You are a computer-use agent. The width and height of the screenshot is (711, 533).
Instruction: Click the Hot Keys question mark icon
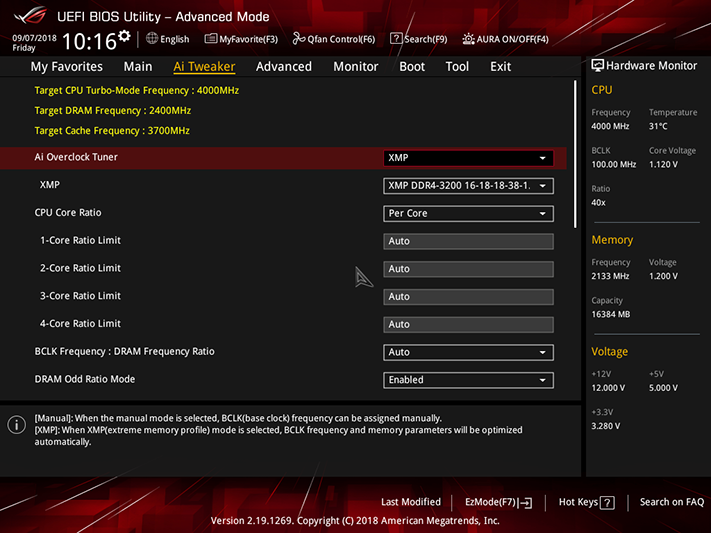pos(607,503)
